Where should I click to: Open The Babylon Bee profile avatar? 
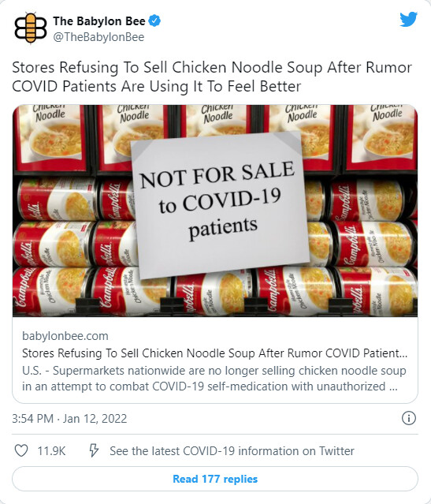click(x=31, y=28)
